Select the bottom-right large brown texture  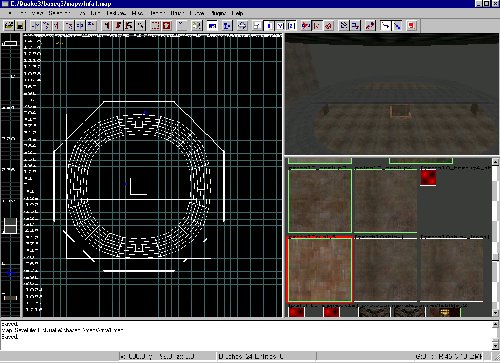tap(452, 269)
